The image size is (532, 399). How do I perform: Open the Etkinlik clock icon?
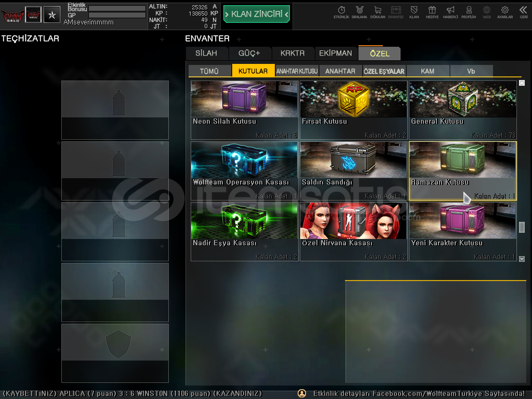pyautogui.click(x=341, y=12)
